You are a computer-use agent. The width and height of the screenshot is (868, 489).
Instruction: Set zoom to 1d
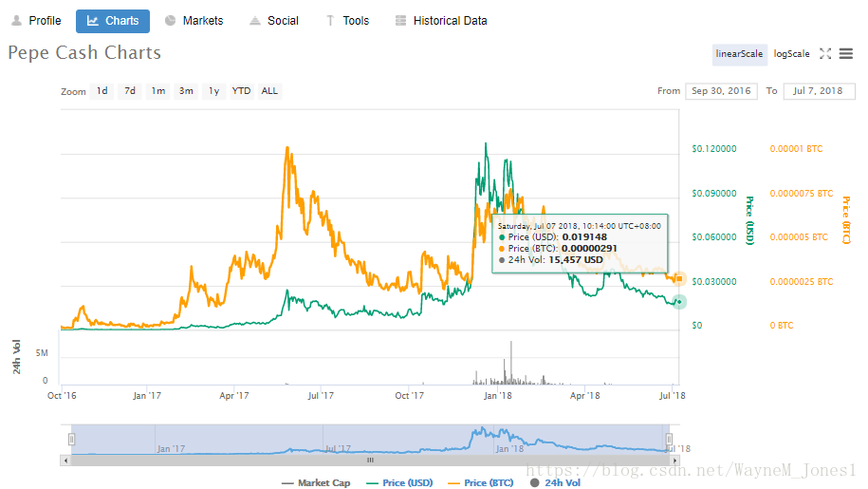point(102,91)
